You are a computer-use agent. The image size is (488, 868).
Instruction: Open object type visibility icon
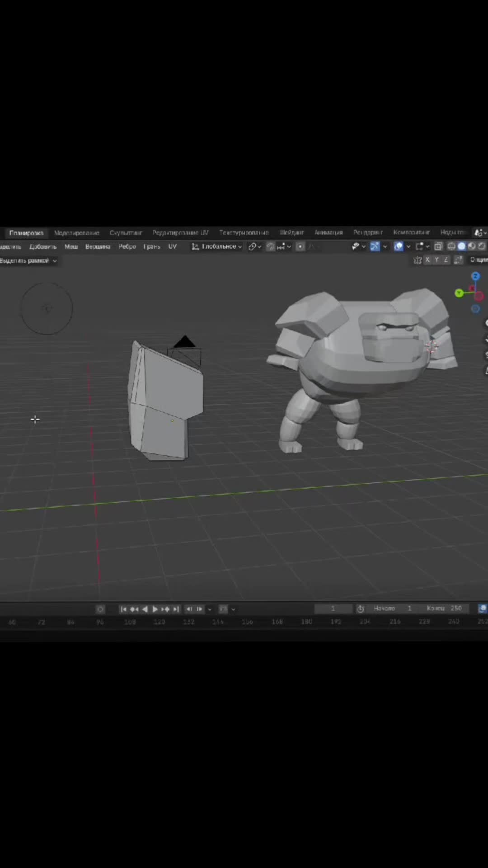click(356, 246)
